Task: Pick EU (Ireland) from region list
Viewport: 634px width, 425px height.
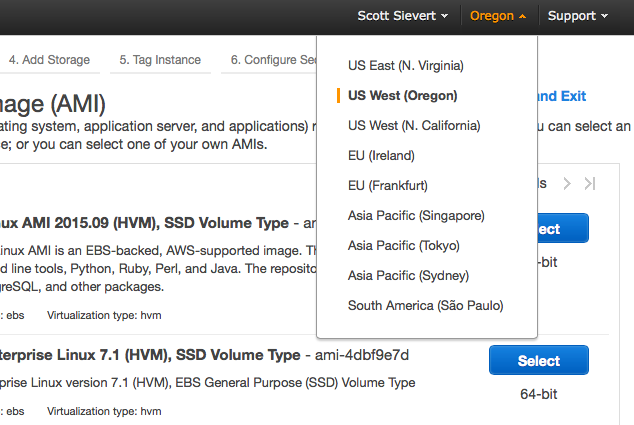Action: (x=381, y=156)
